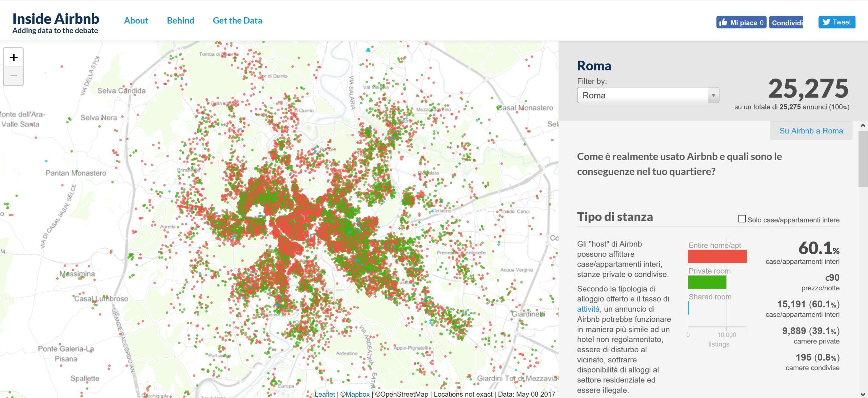This screenshot has width=868, height=398.
Task: Click the 60.1% entire homes figure
Action: (x=819, y=248)
